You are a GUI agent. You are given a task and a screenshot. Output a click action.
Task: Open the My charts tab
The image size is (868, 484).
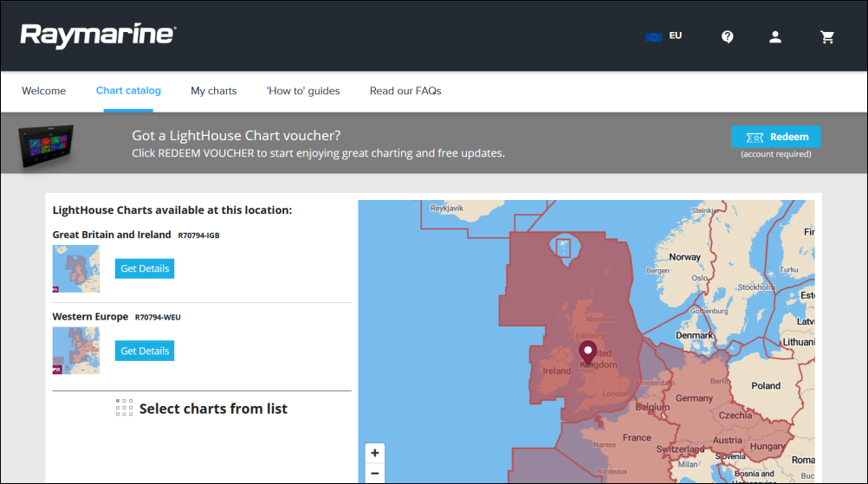tap(213, 91)
